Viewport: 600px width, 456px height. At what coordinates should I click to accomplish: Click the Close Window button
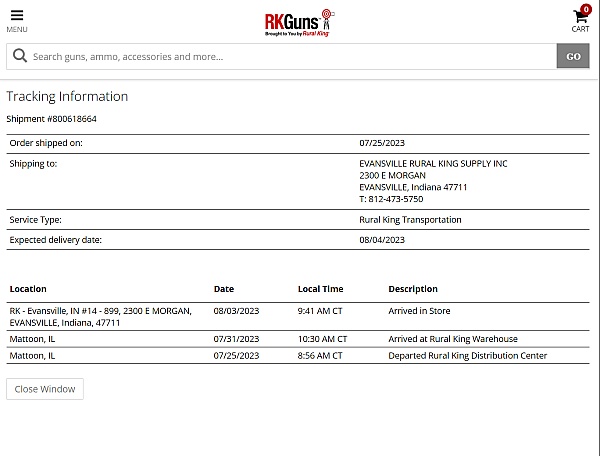45,389
